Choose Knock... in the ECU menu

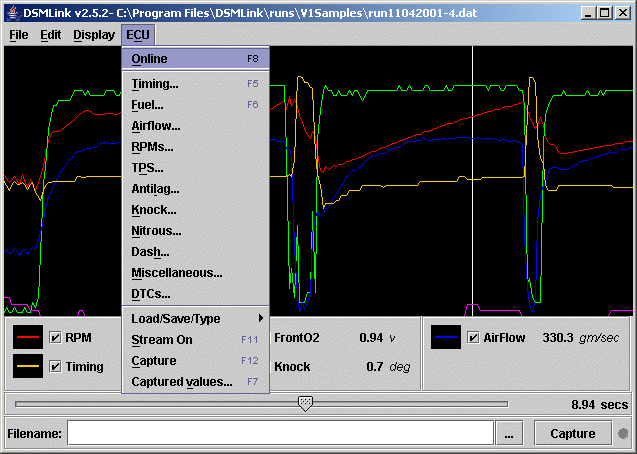(154, 210)
